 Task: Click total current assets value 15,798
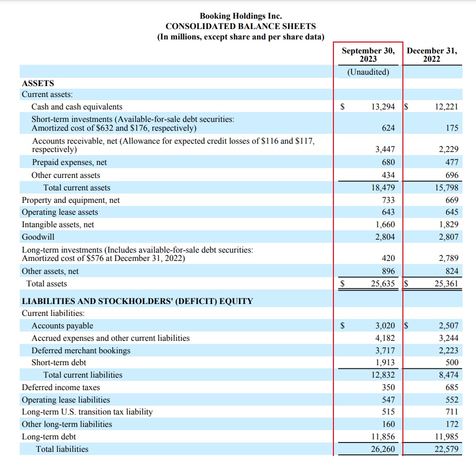click(x=446, y=188)
